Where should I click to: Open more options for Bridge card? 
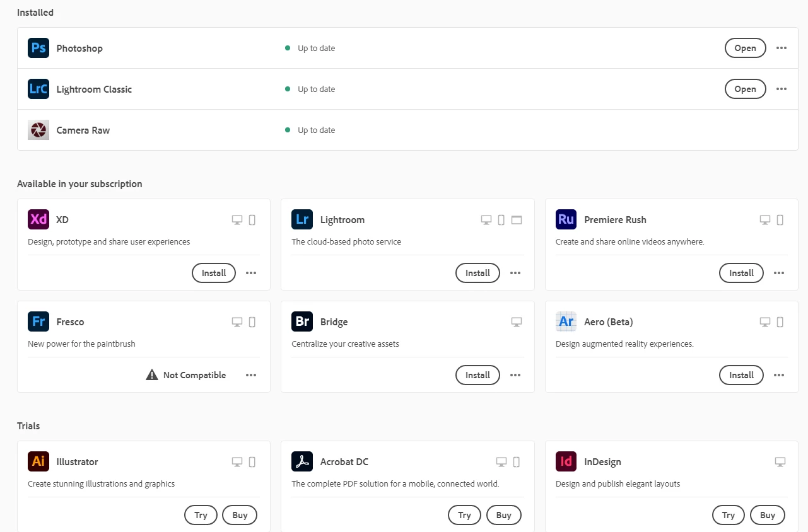tap(515, 375)
